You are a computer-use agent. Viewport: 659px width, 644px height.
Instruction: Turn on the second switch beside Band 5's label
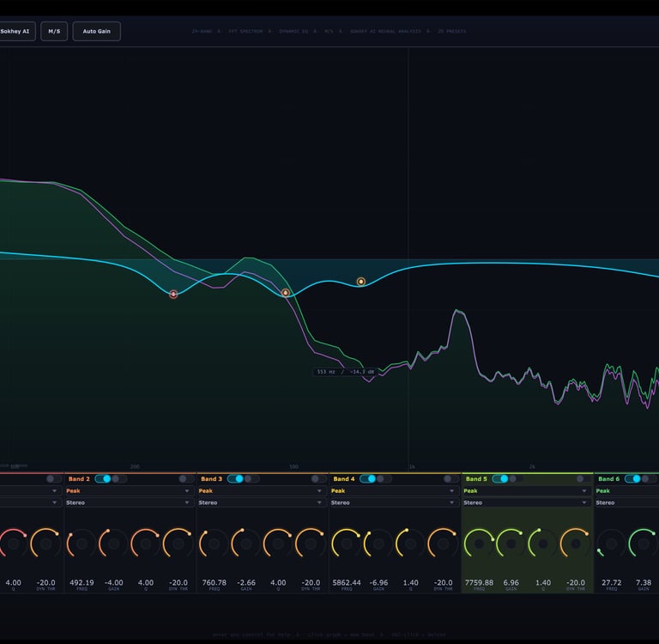(516, 478)
